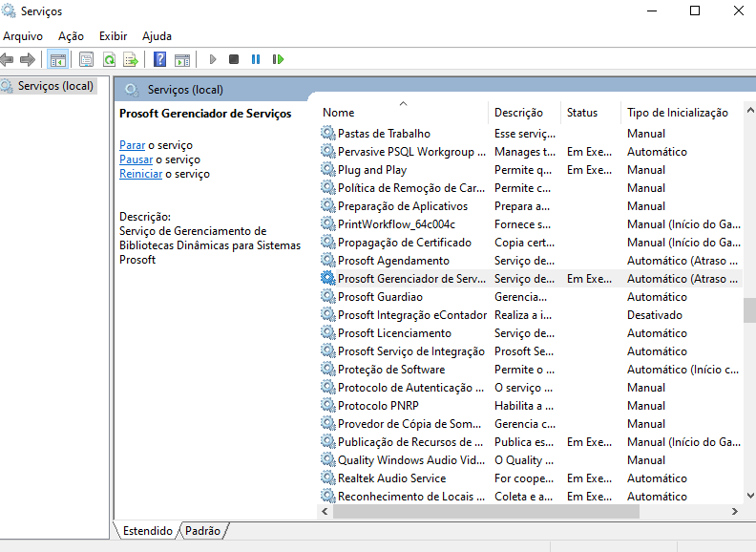Click the horizontal scrollbar left arrow
Screen dimensions: 756x552
tap(325, 512)
